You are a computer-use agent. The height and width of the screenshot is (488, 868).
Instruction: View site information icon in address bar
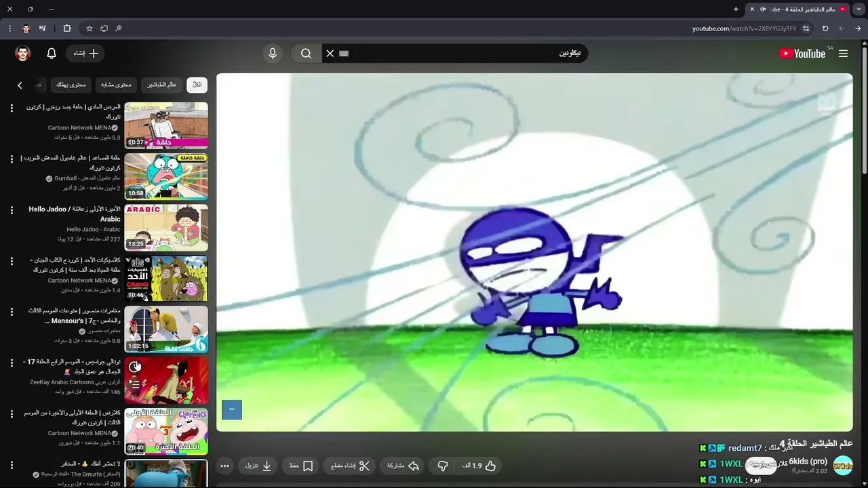[806, 28]
